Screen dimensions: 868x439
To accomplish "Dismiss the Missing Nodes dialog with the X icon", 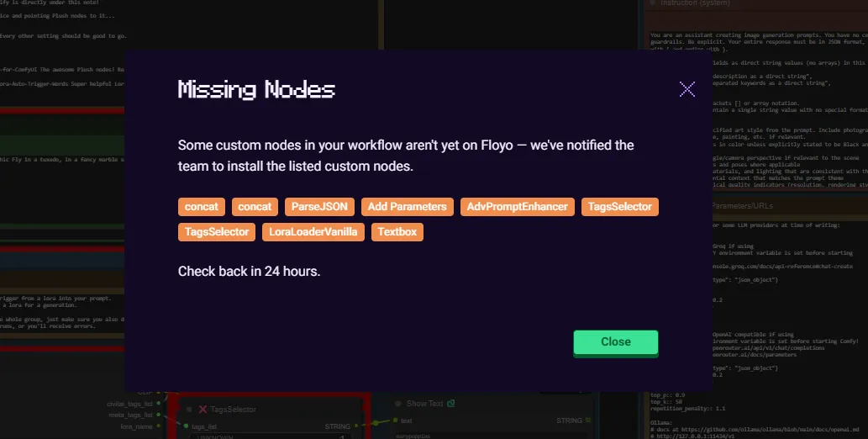I will coord(687,88).
